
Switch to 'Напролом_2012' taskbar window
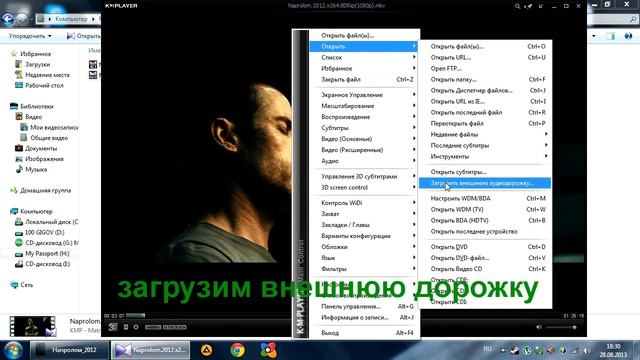coord(69,350)
